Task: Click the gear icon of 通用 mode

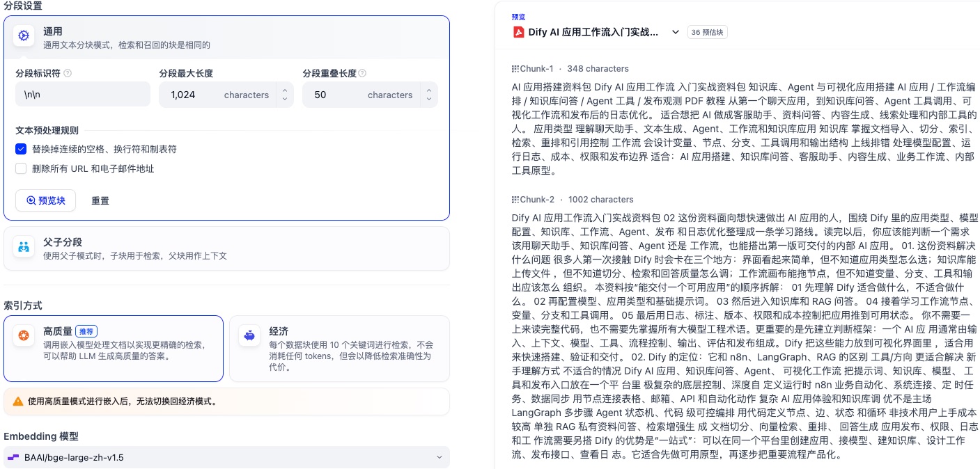Action: point(24,36)
